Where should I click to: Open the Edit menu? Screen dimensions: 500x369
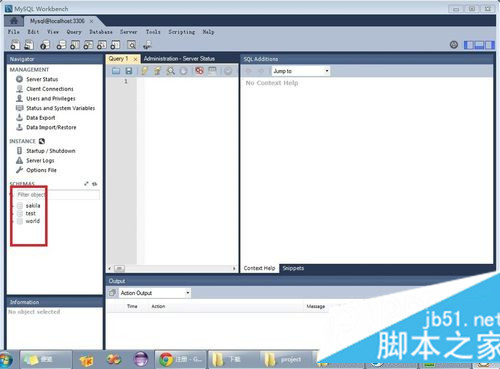[33, 32]
